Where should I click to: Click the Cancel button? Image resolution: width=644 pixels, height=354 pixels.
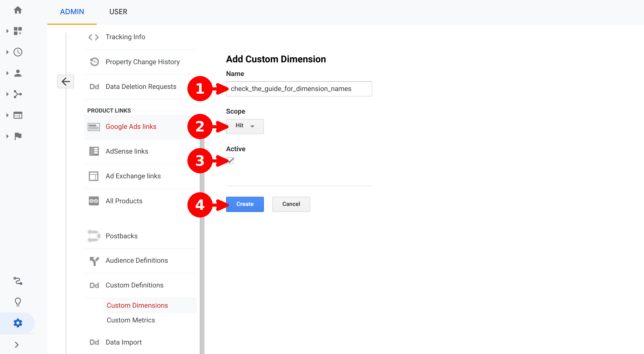[x=291, y=204]
